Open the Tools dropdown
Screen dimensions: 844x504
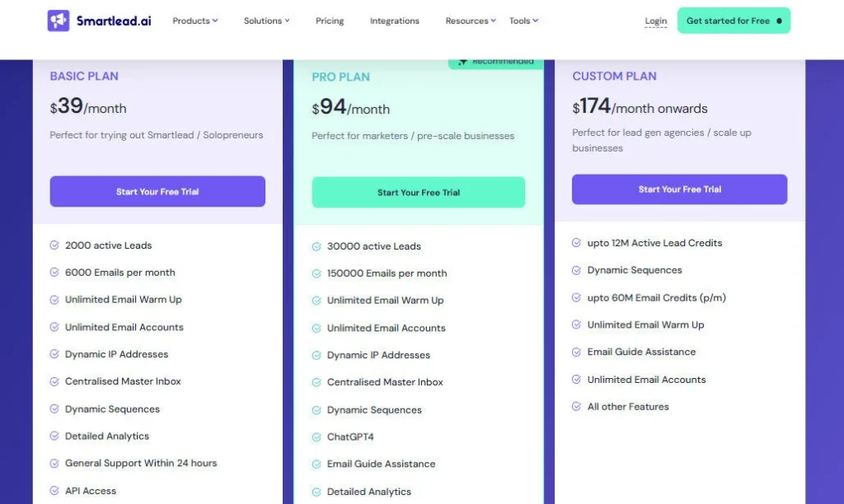pos(523,20)
